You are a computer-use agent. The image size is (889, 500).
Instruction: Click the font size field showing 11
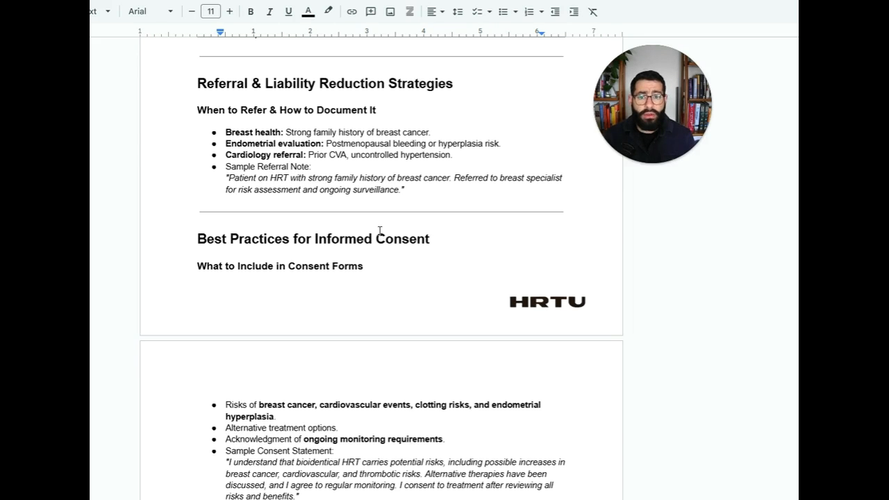coord(211,12)
